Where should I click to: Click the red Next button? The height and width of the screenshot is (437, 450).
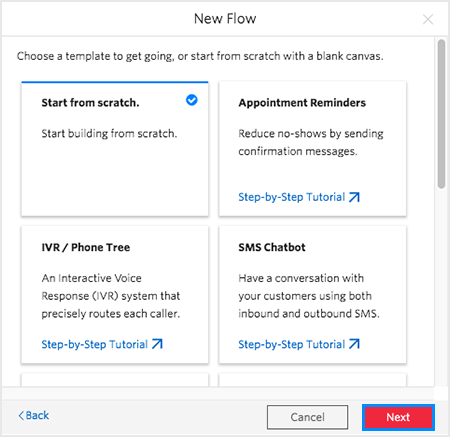click(398, 417)
